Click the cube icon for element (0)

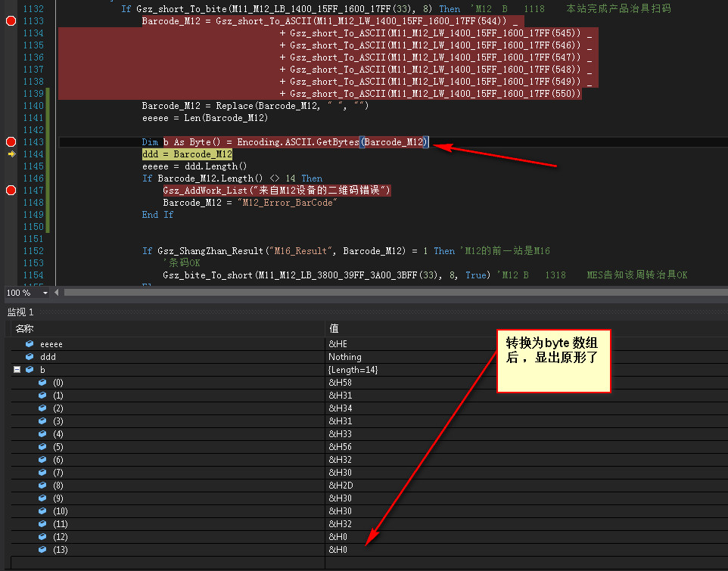[42, 382]
